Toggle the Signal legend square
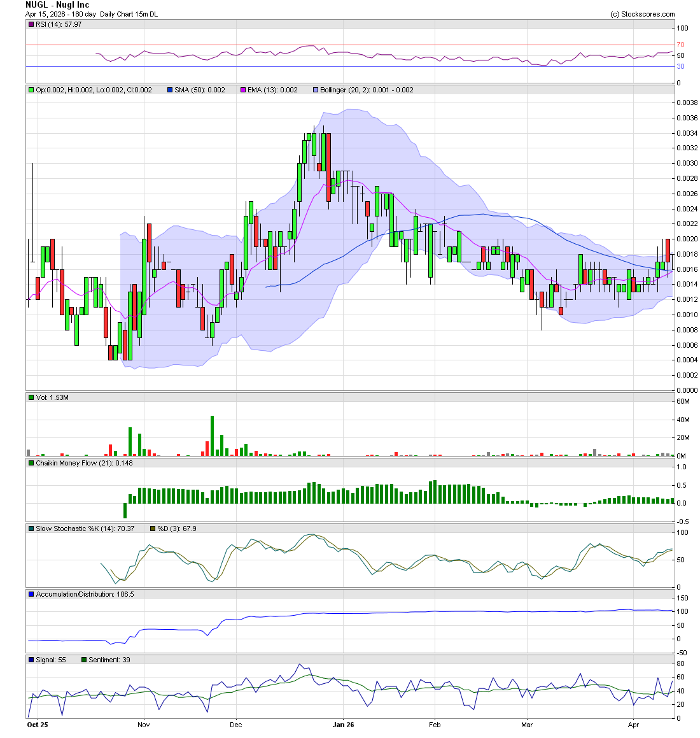The width and height of the screenshot is (700, 738). [30, 660]
